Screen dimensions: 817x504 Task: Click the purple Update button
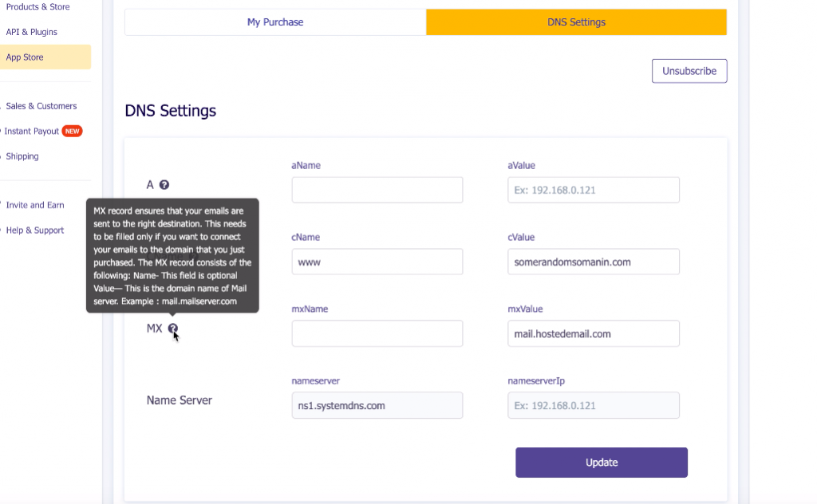(x=601, y=463)
